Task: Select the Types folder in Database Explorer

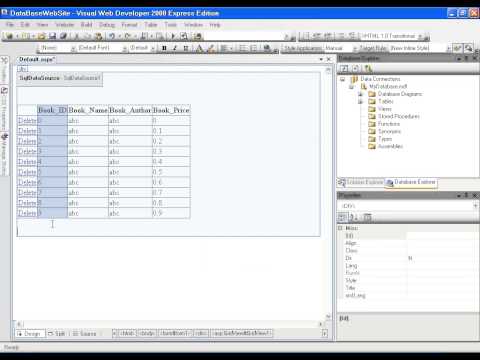Action: [385, 139]
